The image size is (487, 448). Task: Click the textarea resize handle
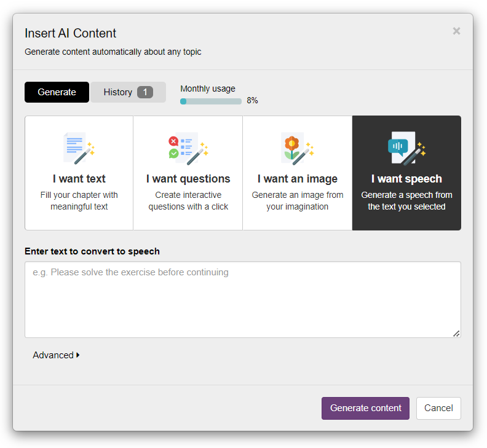[x=456, y=333]
